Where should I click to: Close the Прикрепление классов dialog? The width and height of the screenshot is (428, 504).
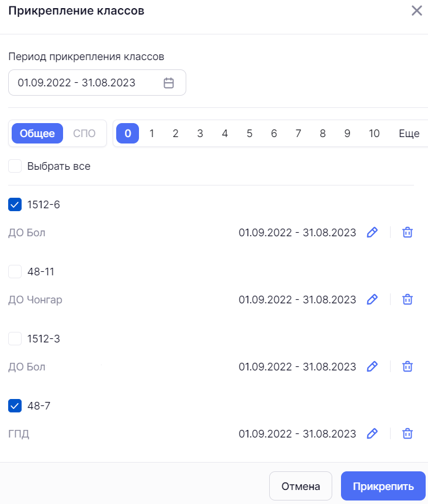point(417,10)
